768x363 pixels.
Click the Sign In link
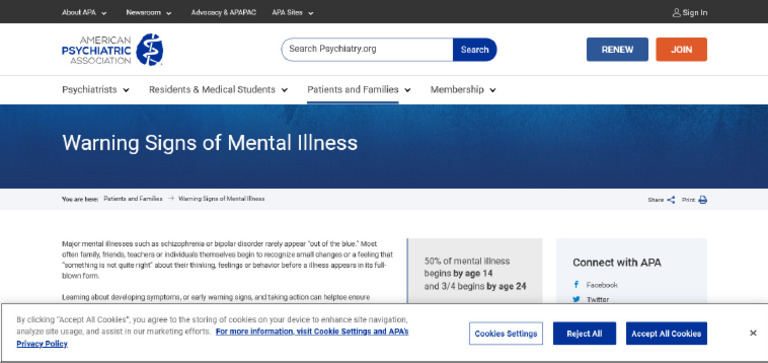pyautogui.click(x=695, y=13)
